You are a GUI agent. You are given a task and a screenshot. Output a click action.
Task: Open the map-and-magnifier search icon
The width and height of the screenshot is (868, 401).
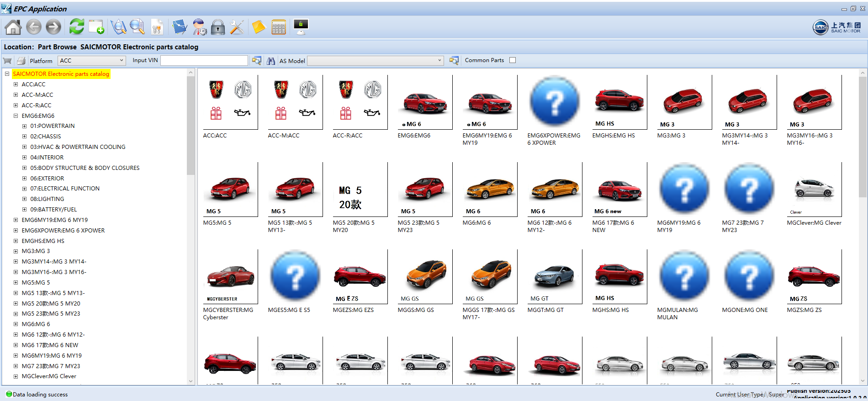coord(118,27)
